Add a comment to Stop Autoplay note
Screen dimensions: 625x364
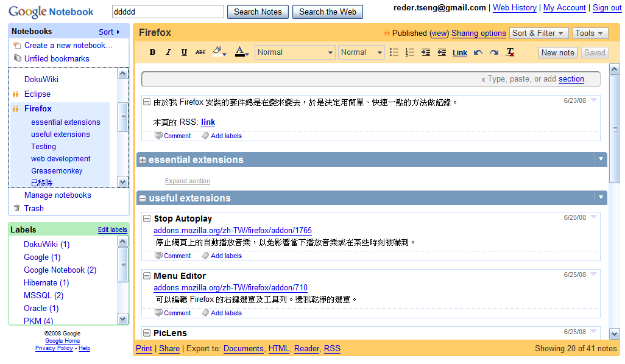(173, 256)
